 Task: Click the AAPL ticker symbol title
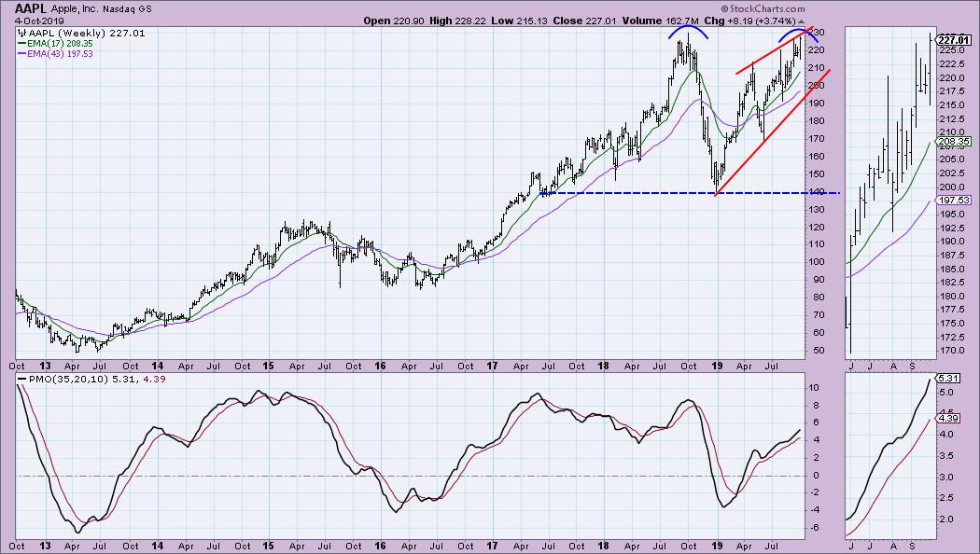click(x=30, y=8)
